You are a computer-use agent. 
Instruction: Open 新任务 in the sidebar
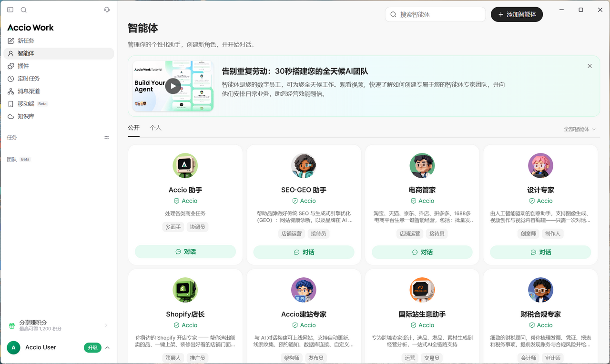(59, 41)
